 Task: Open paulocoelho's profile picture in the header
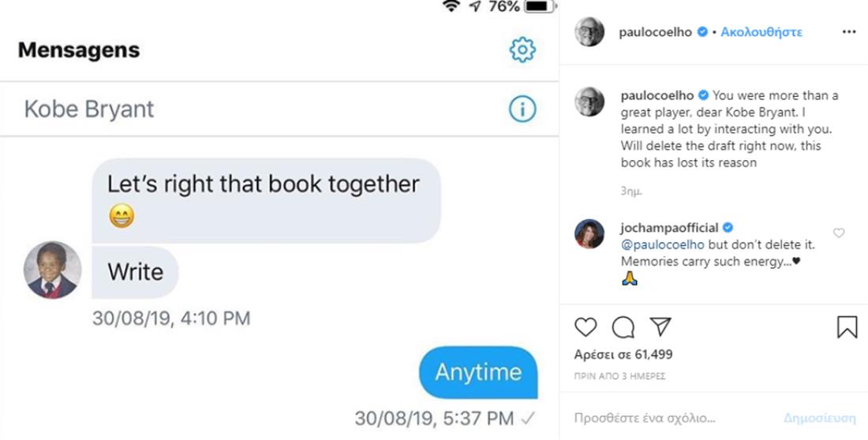tap(589, 32)
